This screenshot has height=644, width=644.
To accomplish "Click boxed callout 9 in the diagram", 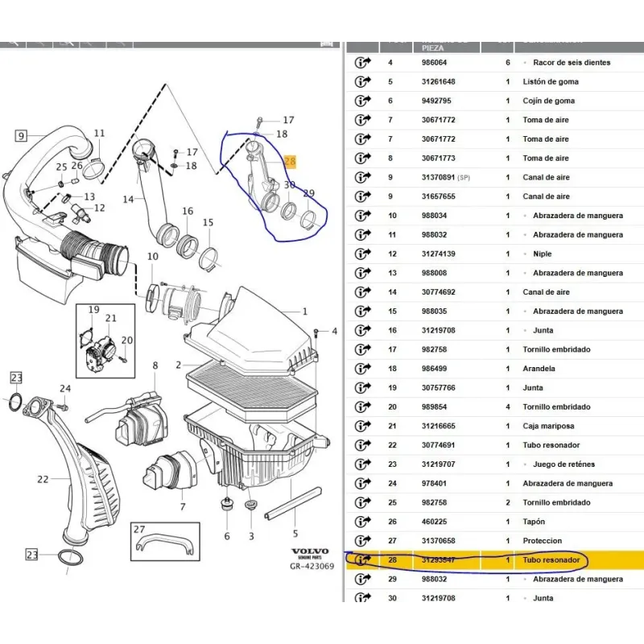I will point(21,136).
